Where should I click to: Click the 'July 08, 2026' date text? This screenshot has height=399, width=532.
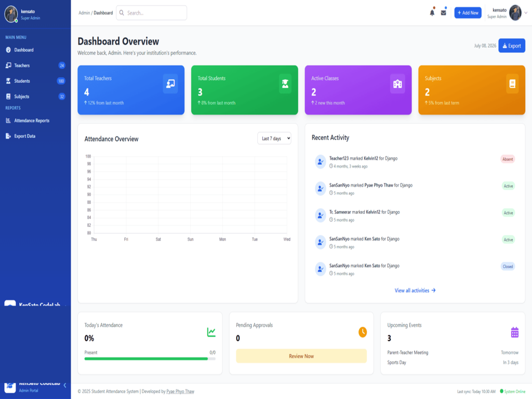[485, 46]
